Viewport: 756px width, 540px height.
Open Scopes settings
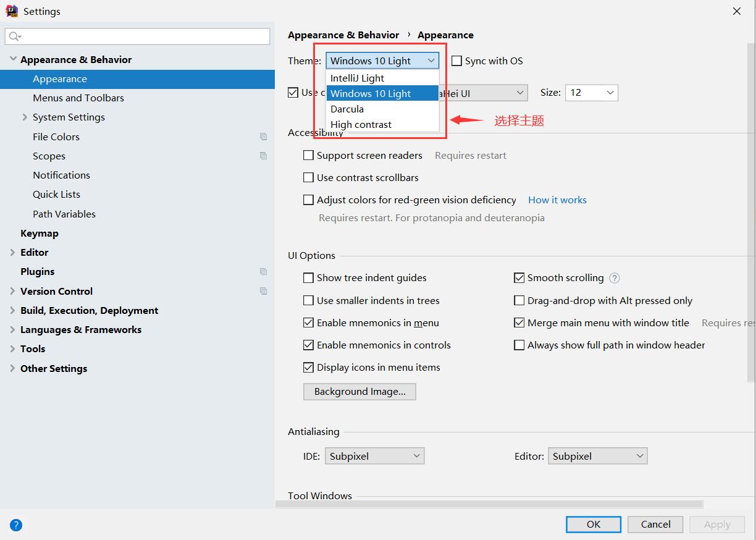[x=49, y=156]
